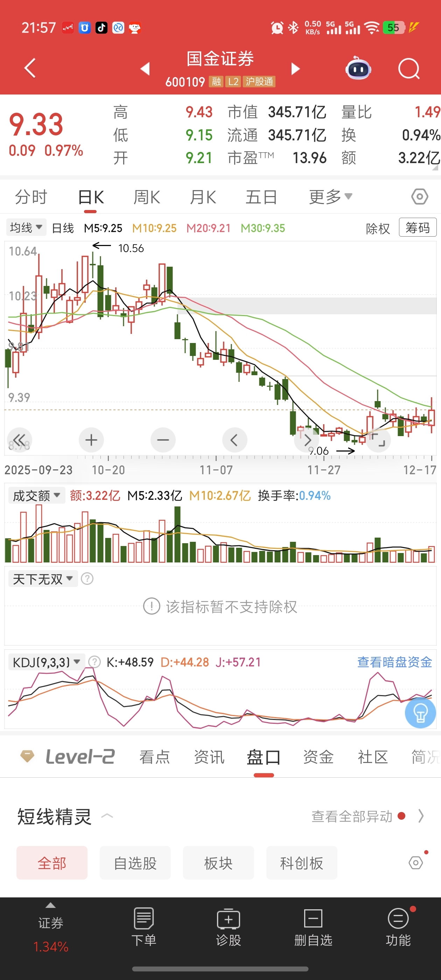Tap 查看全部异动 link
The image size is (441, 980).
tap(352, 816)
